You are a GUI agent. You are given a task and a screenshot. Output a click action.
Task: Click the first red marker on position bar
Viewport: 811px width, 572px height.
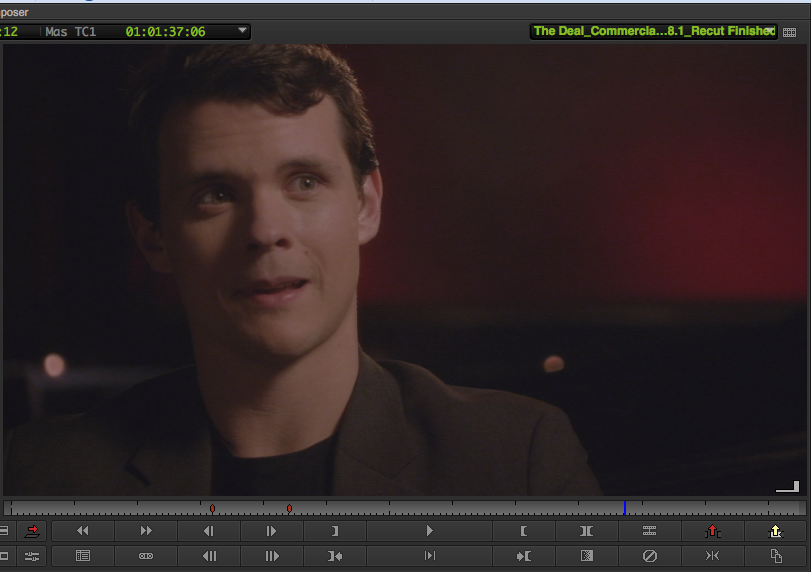(213, 508)
